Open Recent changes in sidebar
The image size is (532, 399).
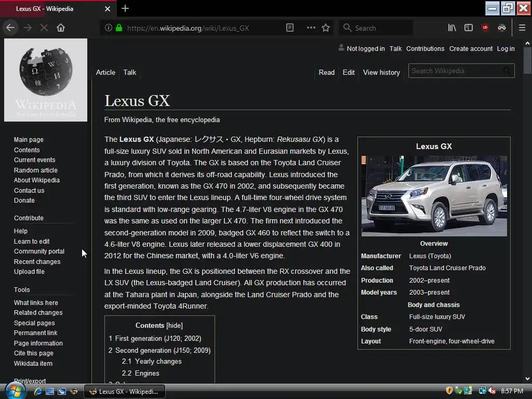[x=37, y=262]
